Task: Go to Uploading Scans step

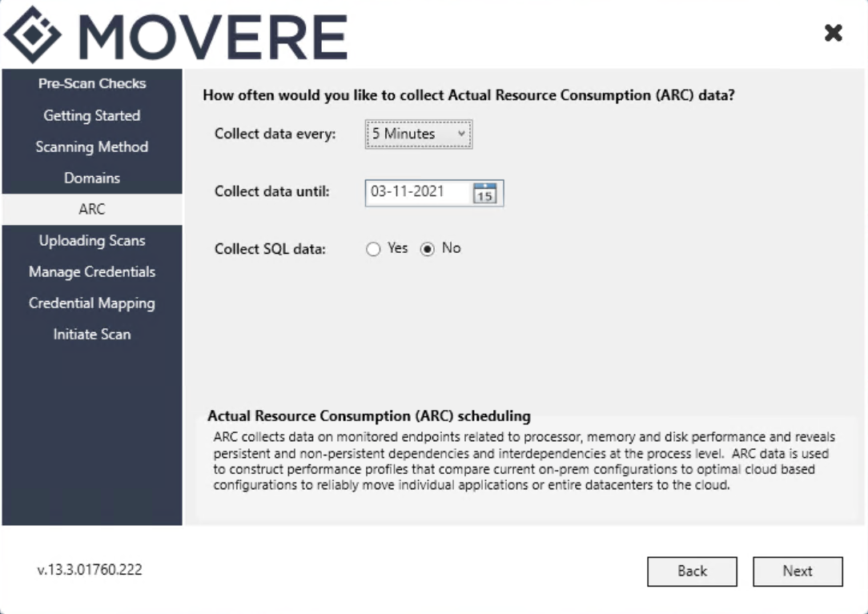Action: [92, 240]
